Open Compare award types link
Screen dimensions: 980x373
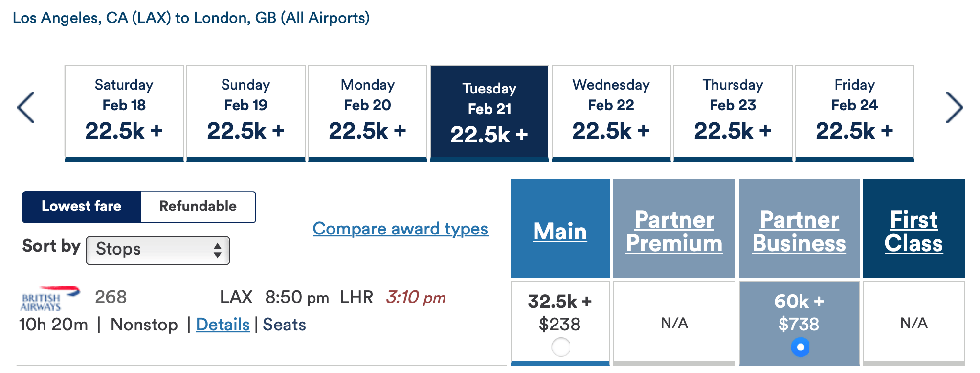(401, 229)
